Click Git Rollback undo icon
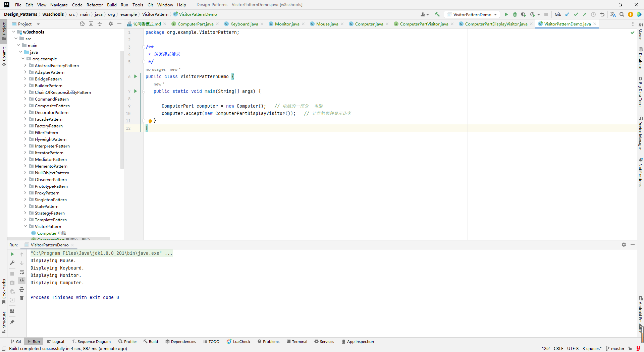The image size is (644, 352). click(602, 14)
